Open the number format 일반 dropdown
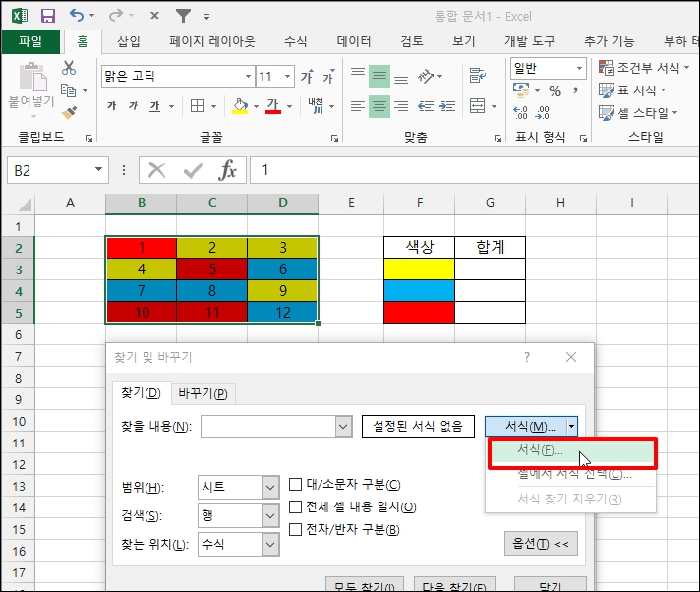700x592 pixels. 579,68
